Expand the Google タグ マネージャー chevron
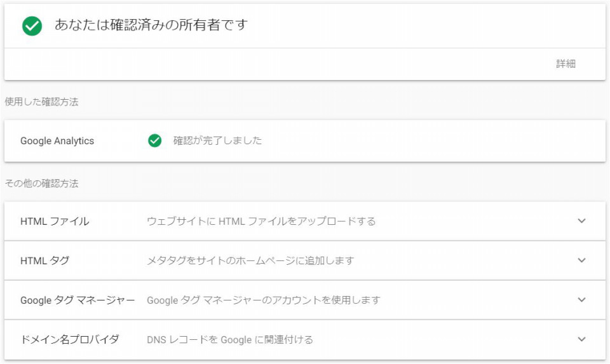610x364 pixels. click(x=581, y=300)
